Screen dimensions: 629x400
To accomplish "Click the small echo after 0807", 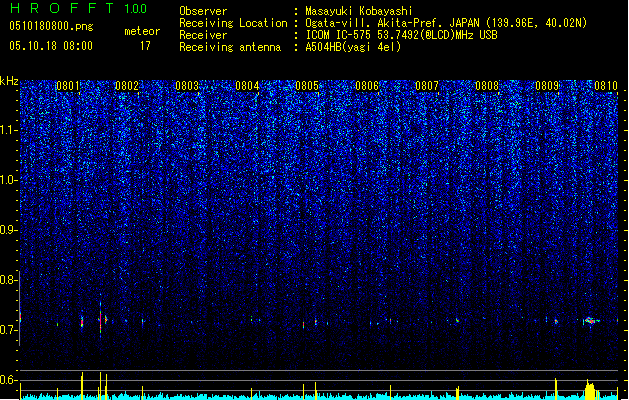I will pos(457,320).
